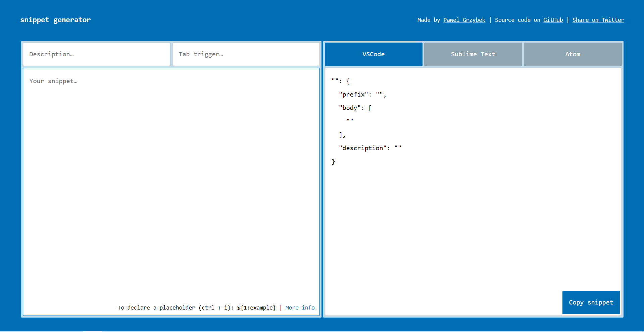Image resolution: width=644 pixels, height=332 pixels.
Task: Click the "description" line in the output
Action: pos(370,148)
